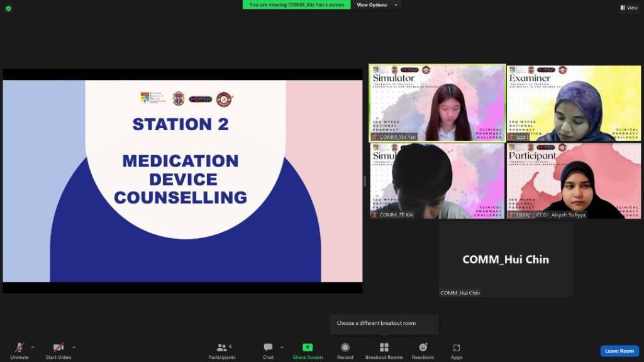This screenshot has width=644, height=362.
Task: Click the green Share Screen icon
Action: click(x=308, y=348)
